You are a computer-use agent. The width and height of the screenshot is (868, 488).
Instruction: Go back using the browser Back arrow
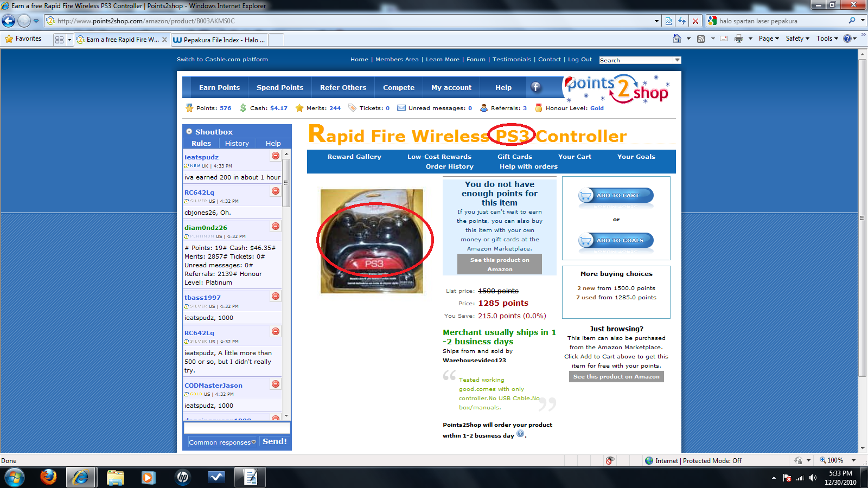(x=8, y=21)
